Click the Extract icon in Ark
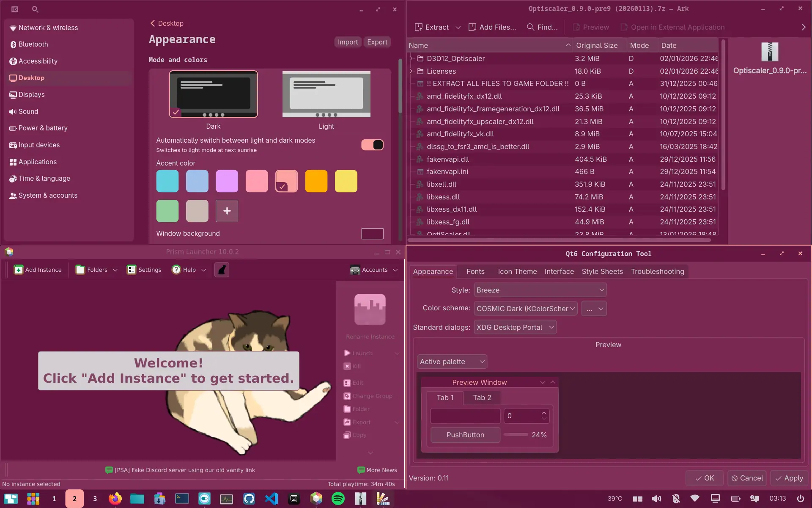 tap(419, 27)
